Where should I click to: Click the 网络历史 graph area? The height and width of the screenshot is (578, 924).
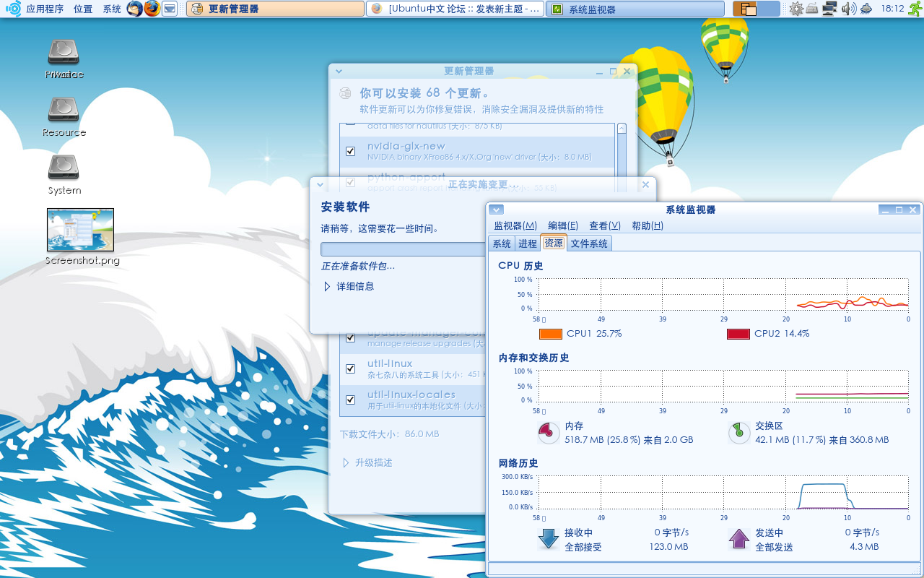click(x=723, y=492)
